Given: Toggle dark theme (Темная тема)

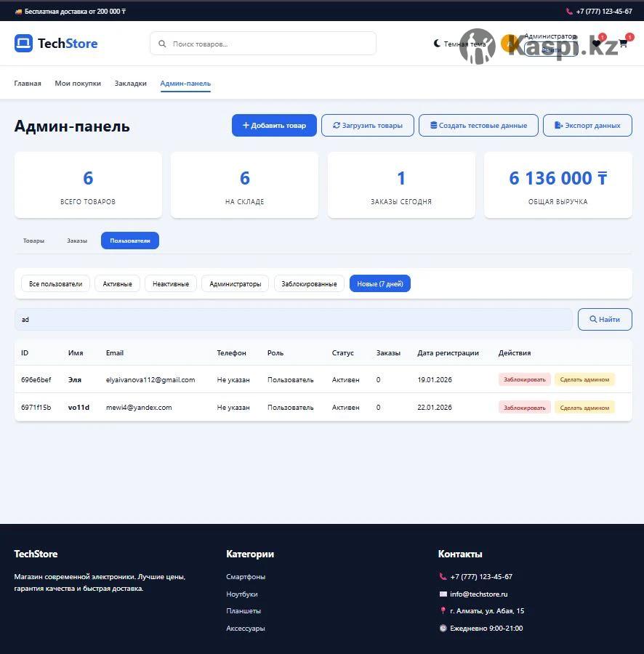Looking at the screenshot, I should click(459, 44).
